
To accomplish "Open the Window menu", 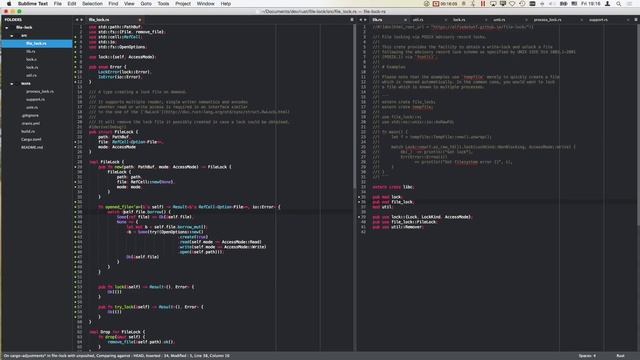I will [206, 4].
